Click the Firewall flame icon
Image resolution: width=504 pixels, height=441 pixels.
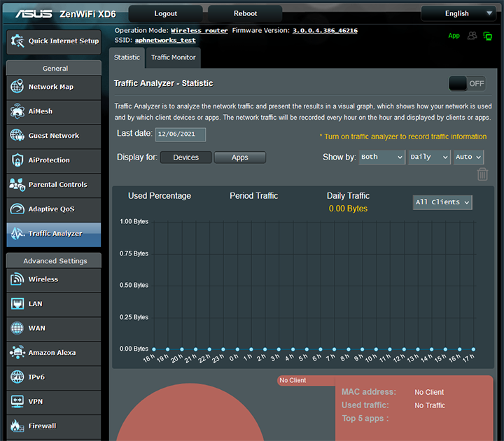tap(17, 426)
